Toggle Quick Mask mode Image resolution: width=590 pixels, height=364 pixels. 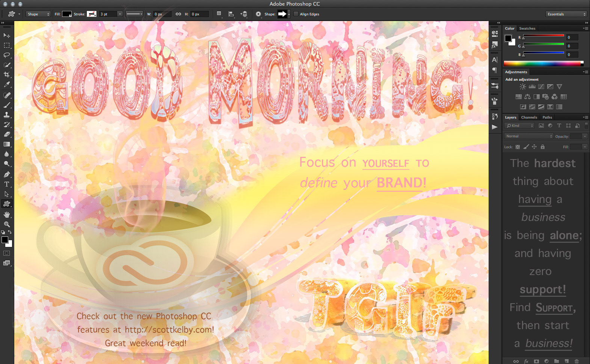coord(7,253)
